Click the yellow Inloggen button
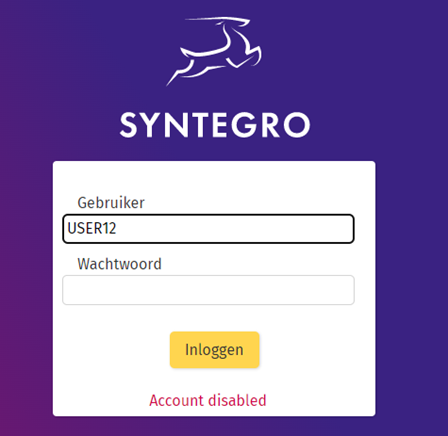 click(215, 350)
